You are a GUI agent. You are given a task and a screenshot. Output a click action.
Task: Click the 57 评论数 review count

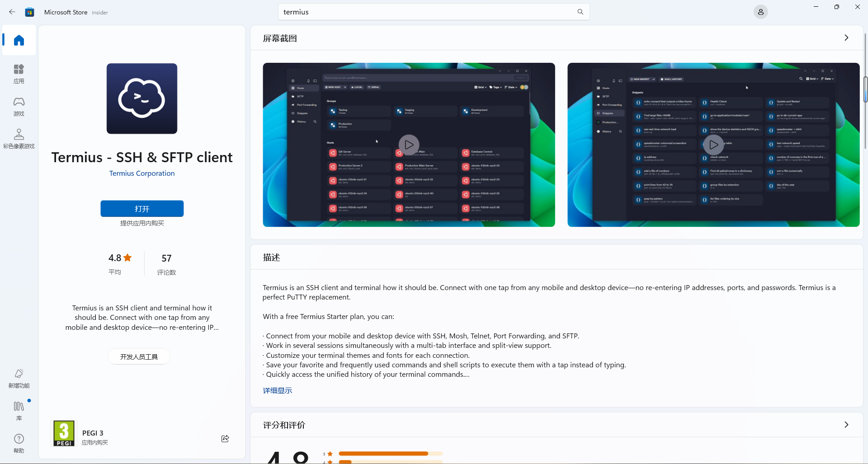[x=166, y=264]
